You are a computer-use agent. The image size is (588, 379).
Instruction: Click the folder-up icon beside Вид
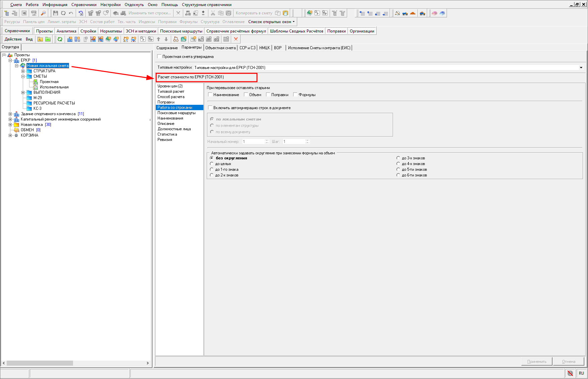point(40,39)
